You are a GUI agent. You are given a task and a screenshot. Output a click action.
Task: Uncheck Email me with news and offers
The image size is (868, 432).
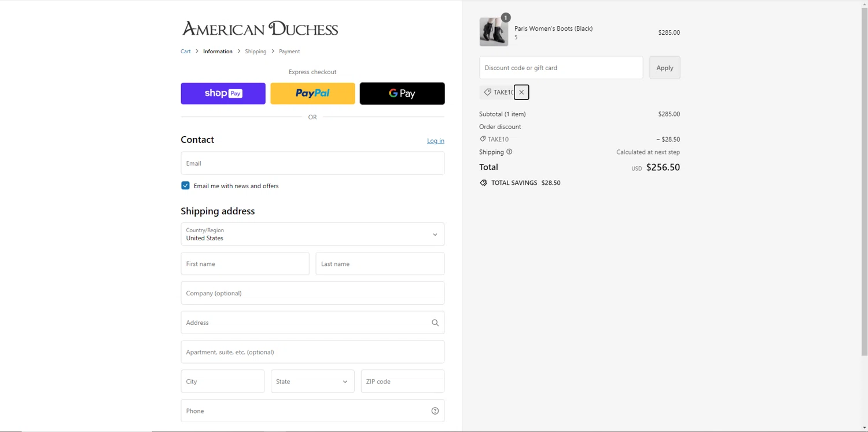tap(185, 186)
